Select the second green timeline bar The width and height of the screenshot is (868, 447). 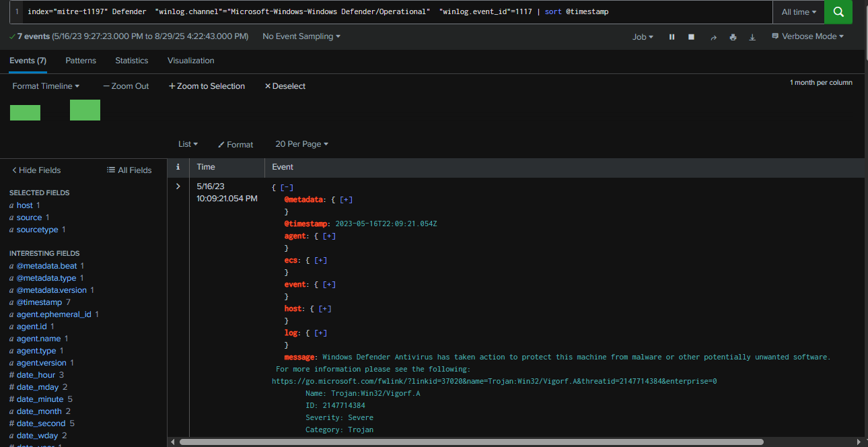85,110
